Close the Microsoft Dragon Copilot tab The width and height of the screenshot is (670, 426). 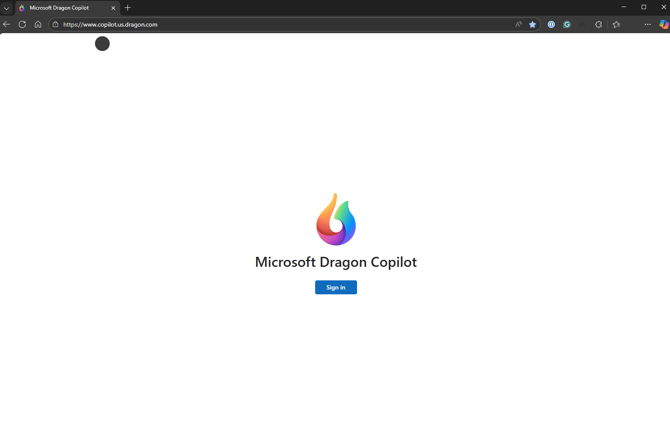(113, 8)
